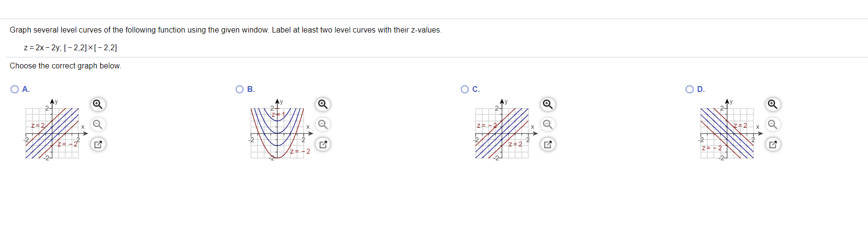The height and width of the screenshot is (233, 868).
Task: Open graph C in popup window
Action: pos(548,144)
